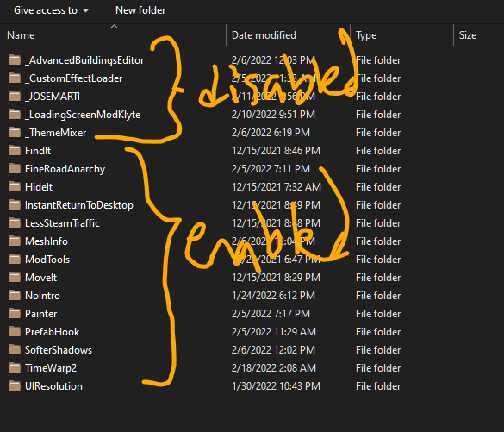Viewport: 504px width, 432px height.
Task: Click the date 2/6/2022 6:19 PM
Action: tap(271, 133)
